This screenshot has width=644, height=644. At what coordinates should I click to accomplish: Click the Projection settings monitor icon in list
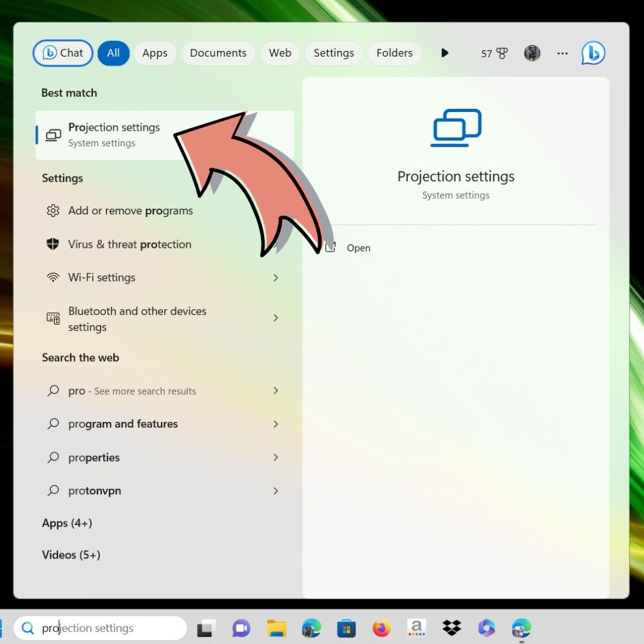[53, 135]
